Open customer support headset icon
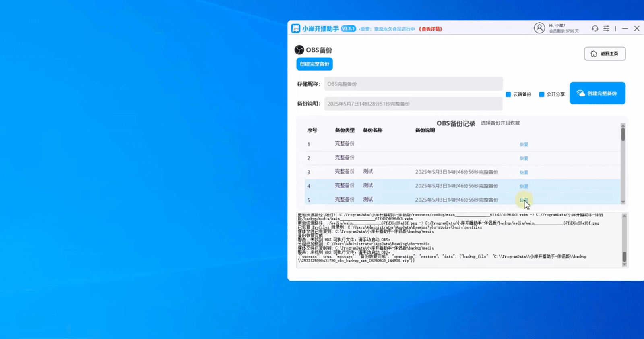 click(x=595, y=29)
